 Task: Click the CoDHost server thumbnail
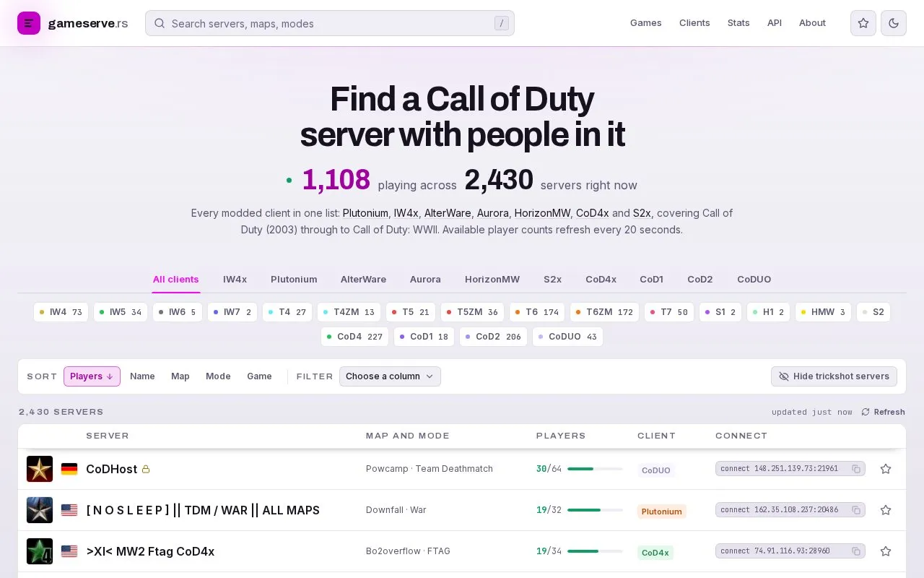(40, 469)
